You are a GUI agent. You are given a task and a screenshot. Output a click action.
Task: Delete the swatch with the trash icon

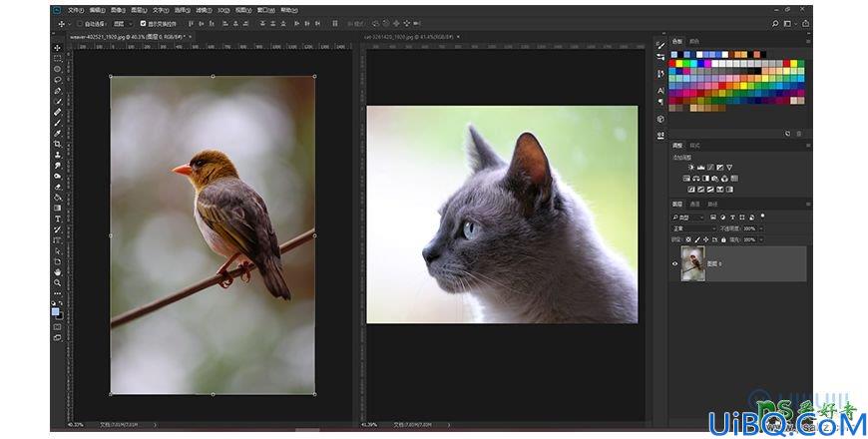[x=799, y=134]
